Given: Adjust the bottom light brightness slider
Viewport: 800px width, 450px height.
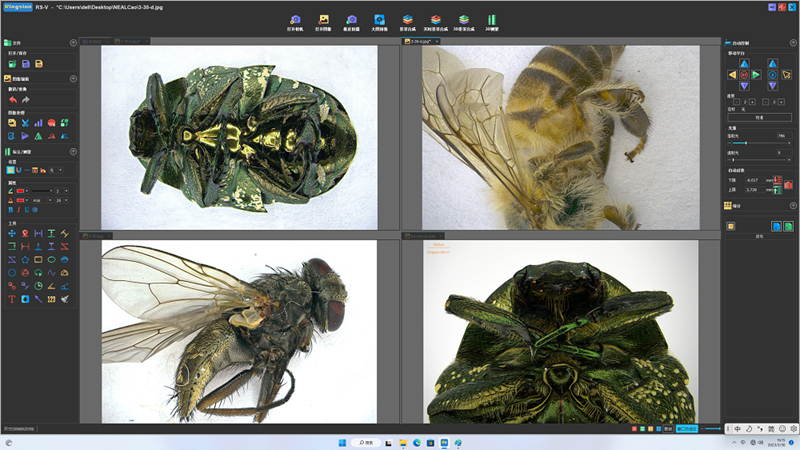Looking at the screenshot, I should click(x=759, y=160).
